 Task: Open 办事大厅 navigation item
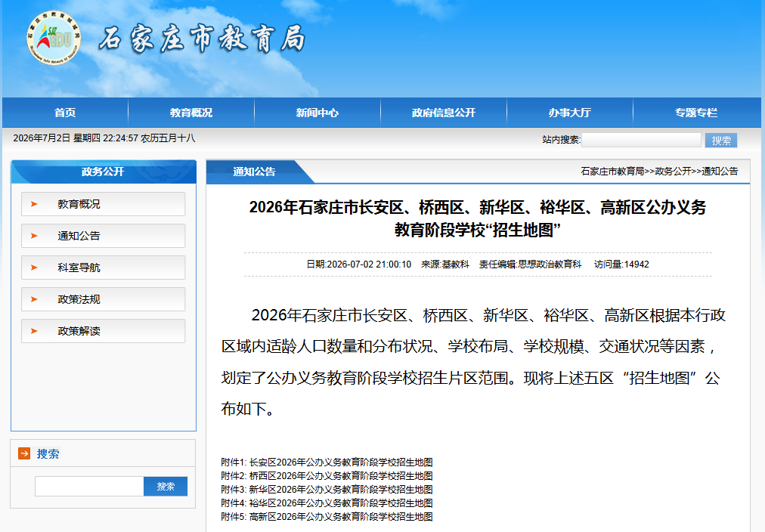point(569,113)
